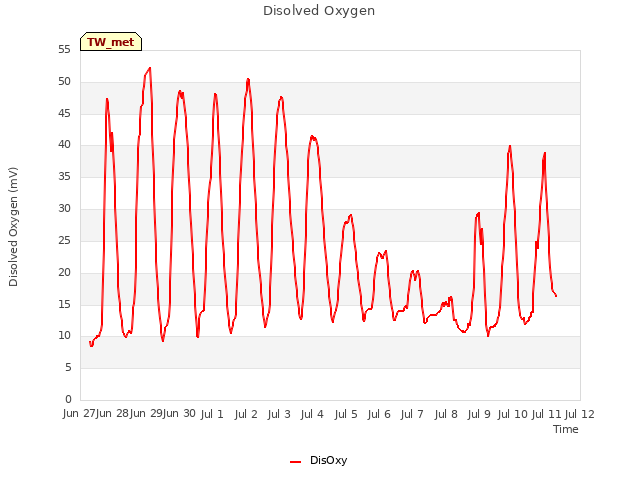Toggle the DisOxy legend entry

coord(318,460)
